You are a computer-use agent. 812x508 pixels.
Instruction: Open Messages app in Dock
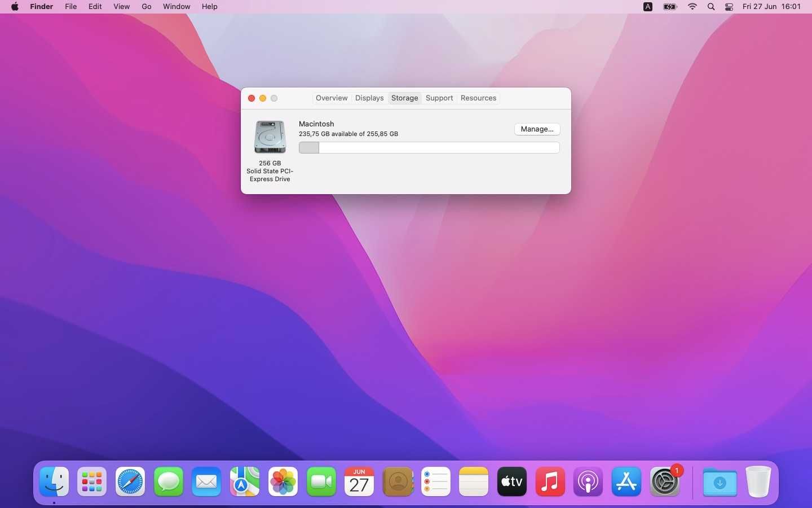[x=169, y=482]
